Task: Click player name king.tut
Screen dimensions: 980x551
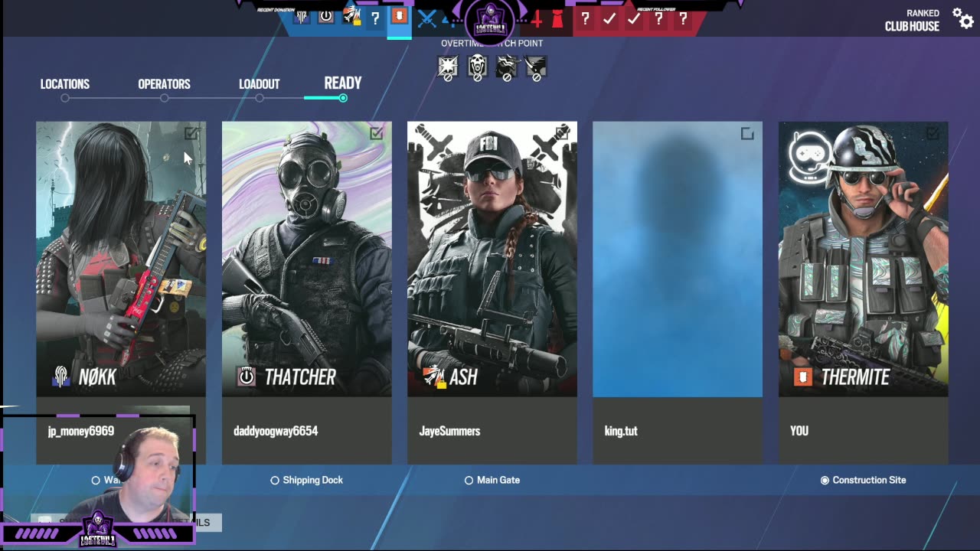Action: (621, 431)
